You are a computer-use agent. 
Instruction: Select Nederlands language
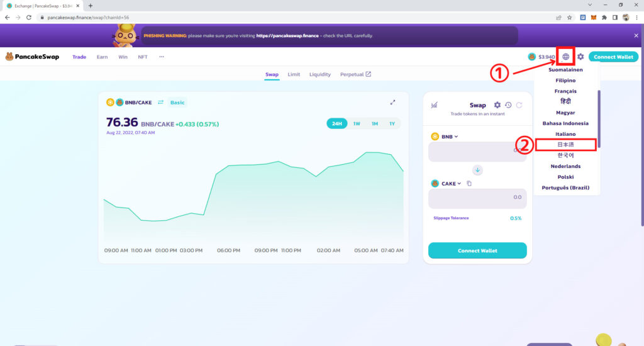[x=565, y=166]
